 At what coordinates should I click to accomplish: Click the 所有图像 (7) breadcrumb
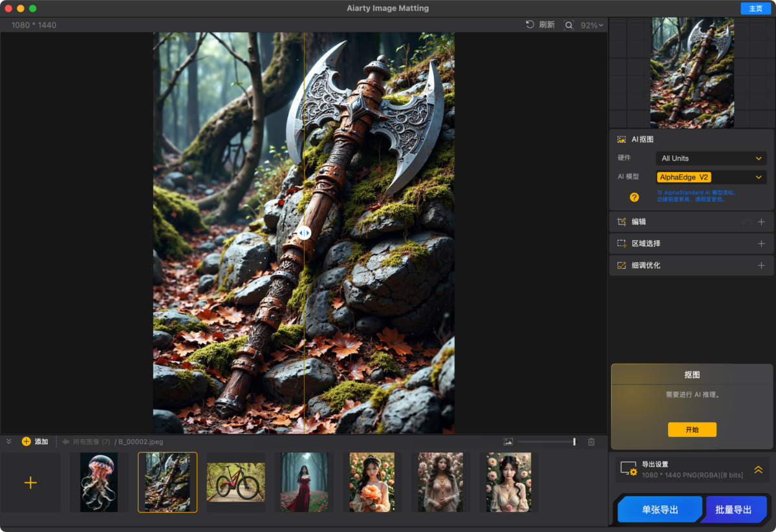[x=91, y=442]
